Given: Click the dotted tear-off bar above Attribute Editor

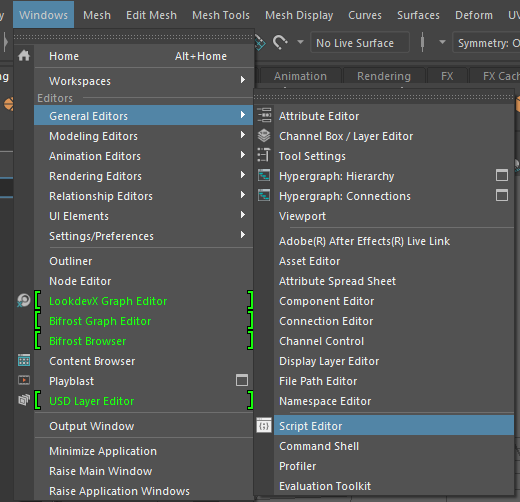Looking at the screenshot, I should coord(384,97).
